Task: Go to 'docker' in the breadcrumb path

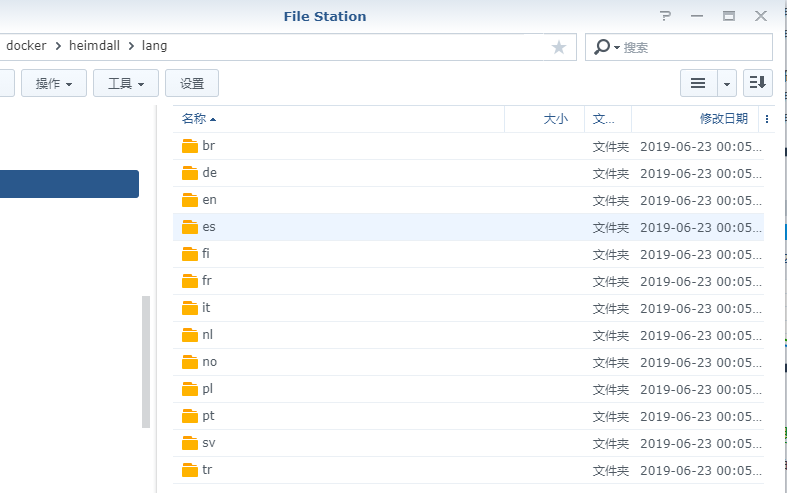Action: pos(26,46)
